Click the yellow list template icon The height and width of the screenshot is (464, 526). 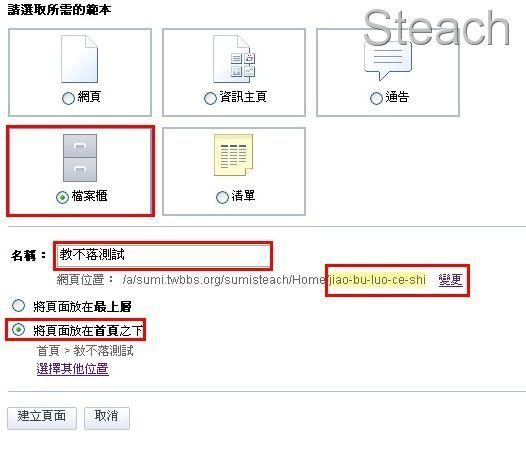tap(233, 155)
